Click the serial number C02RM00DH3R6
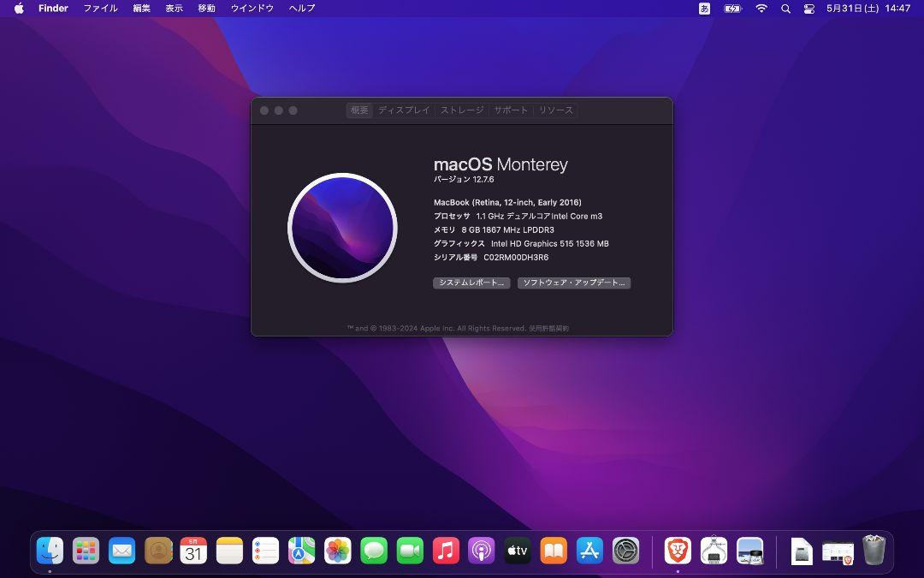The width and height of the screenshot is (924, 578). click(516, 258)
